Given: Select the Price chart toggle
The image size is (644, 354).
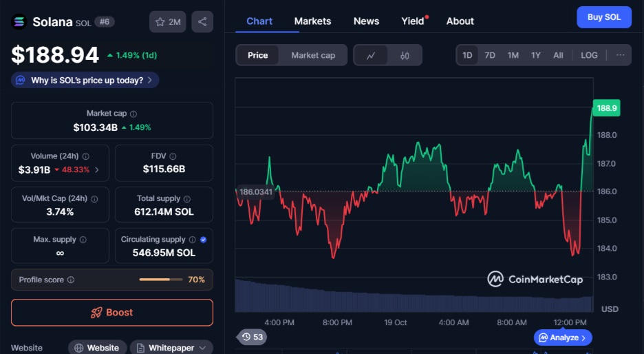Looking at the screenshot, I should [257, 55].
